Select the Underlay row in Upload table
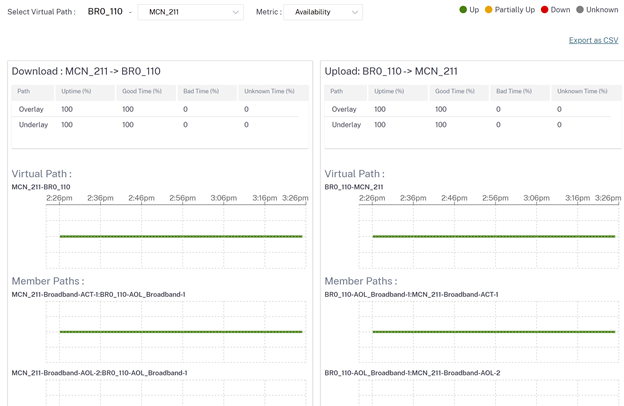 (468, 125)
